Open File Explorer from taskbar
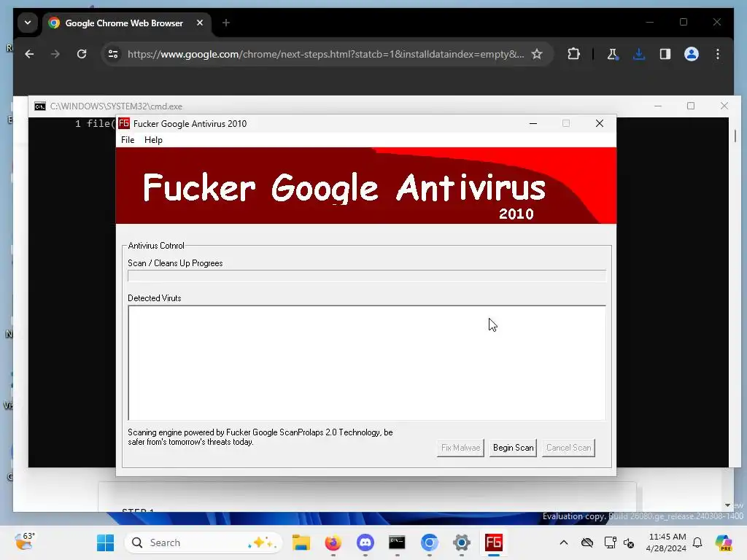 (x=301, y=542)
